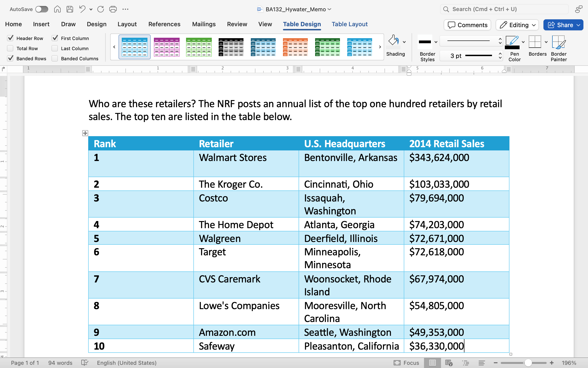Switch to Web Layout view icon
The width and height of the screenshot is (588, 368).
click(449, 363)
